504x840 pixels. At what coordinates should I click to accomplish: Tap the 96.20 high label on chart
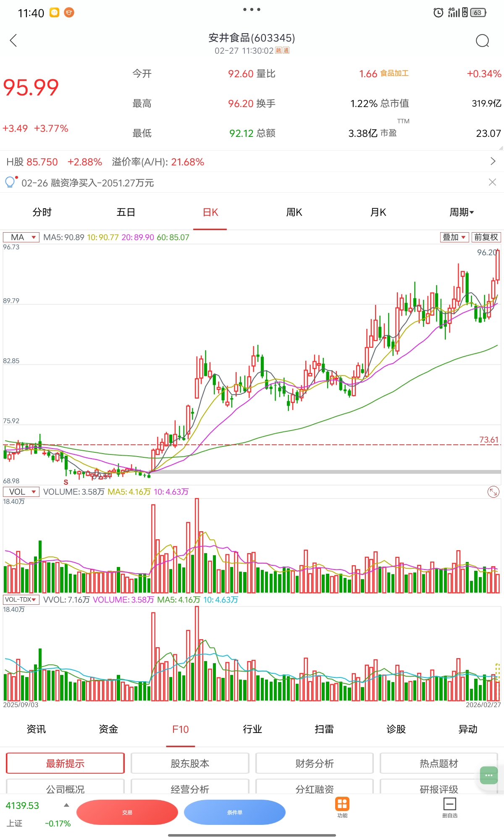pyautogui.click(x=487, y=252)
